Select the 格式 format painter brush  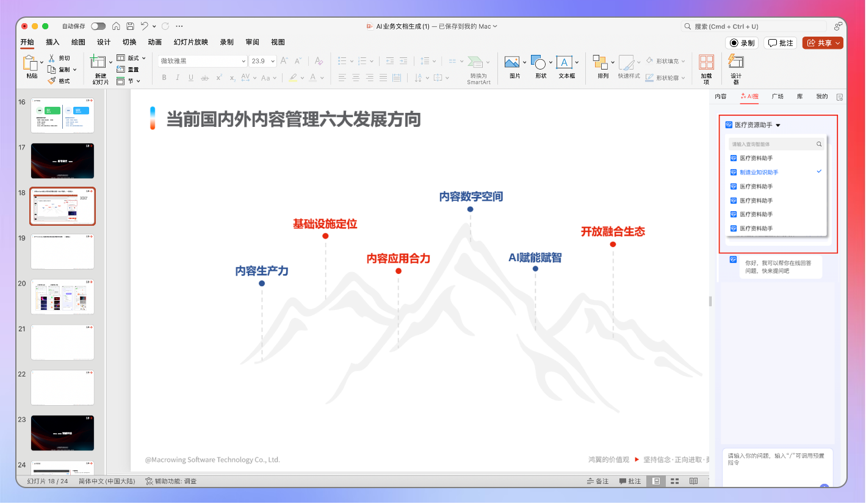(x=52, y=81)
